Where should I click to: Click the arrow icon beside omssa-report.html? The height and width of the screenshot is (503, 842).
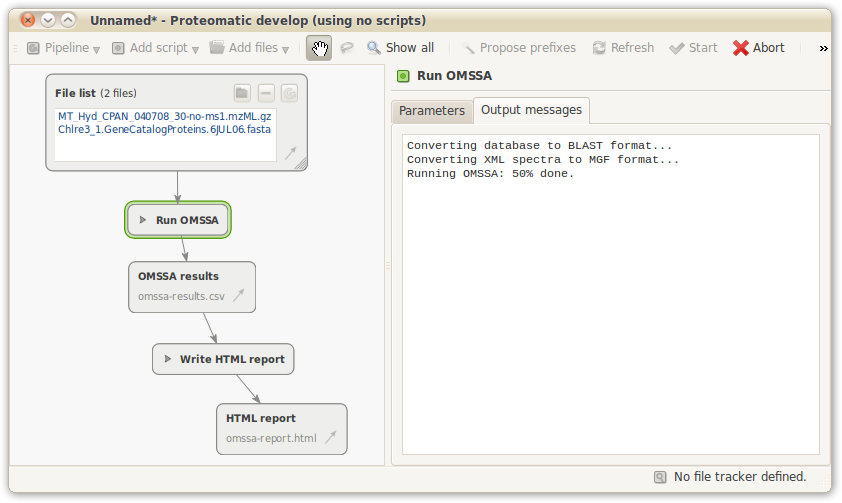[x=331, y=438]
